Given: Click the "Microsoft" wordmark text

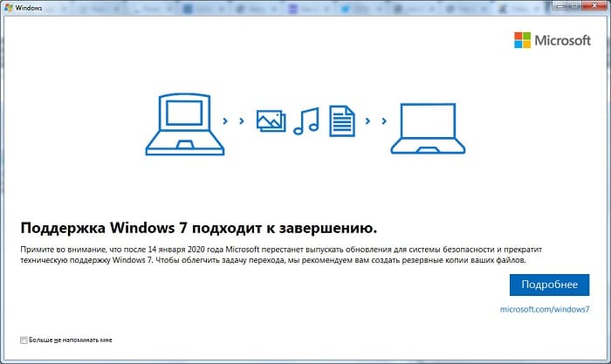Looking at the screenshot, I should (563, 40).
